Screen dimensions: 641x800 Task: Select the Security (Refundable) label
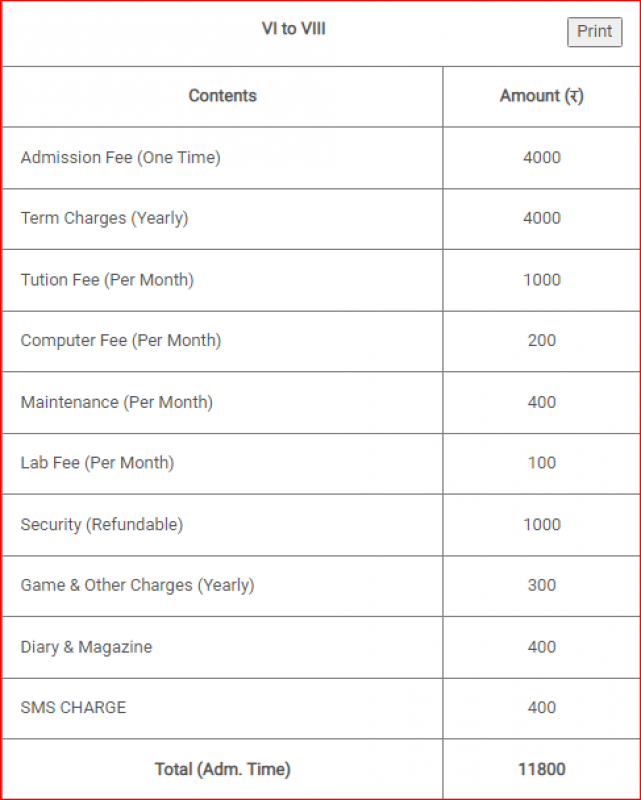(x=102, y=525)
